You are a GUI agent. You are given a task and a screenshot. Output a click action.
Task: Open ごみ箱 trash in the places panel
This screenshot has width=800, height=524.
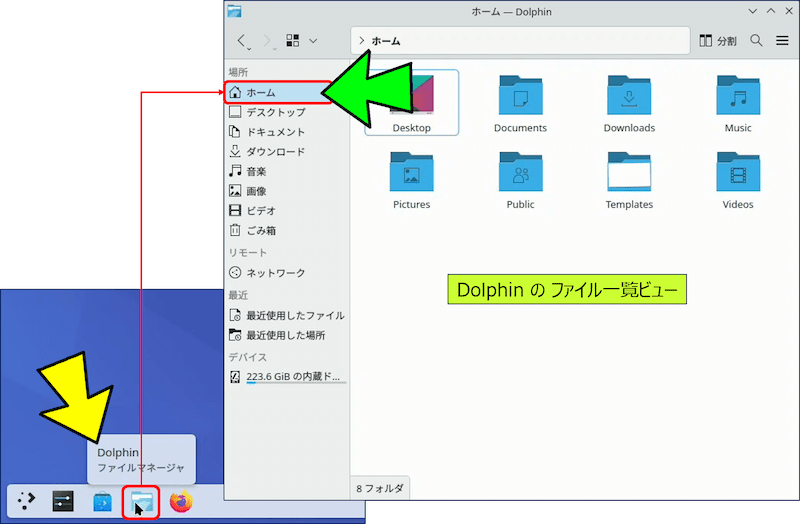point(287,230)
